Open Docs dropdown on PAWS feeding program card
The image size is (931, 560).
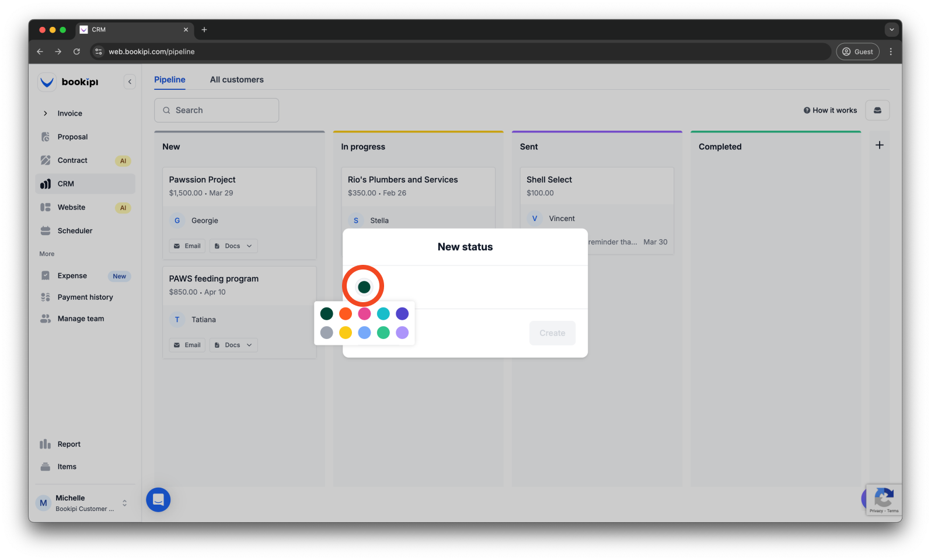(x=233, y=345)
